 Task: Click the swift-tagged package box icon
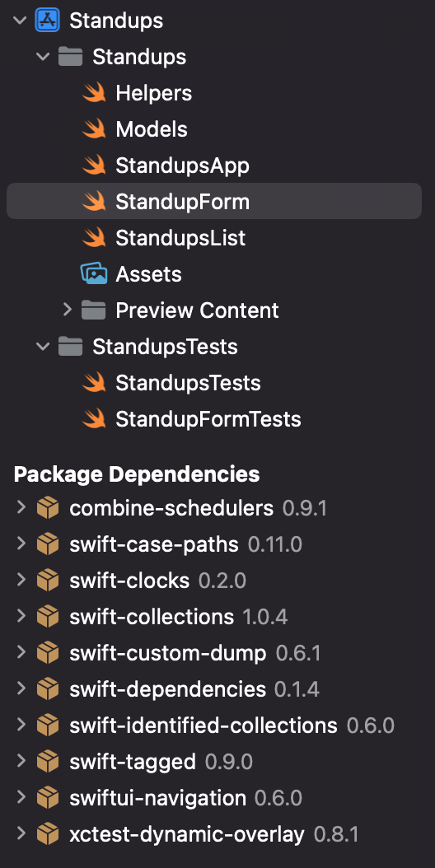click(48, 762)
